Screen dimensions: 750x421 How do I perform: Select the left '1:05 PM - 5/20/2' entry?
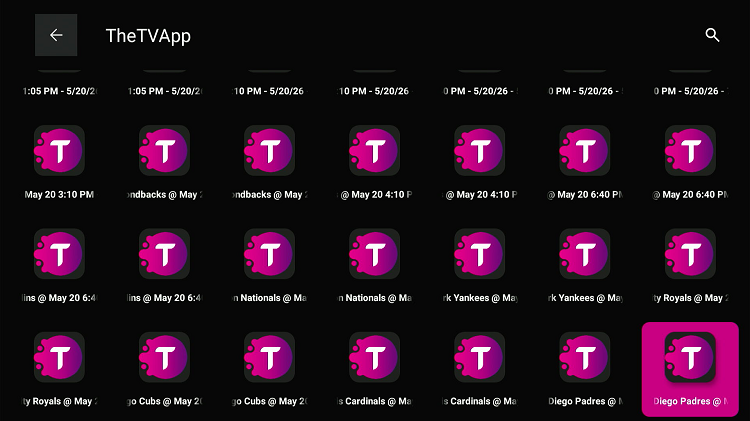point(59,89)
